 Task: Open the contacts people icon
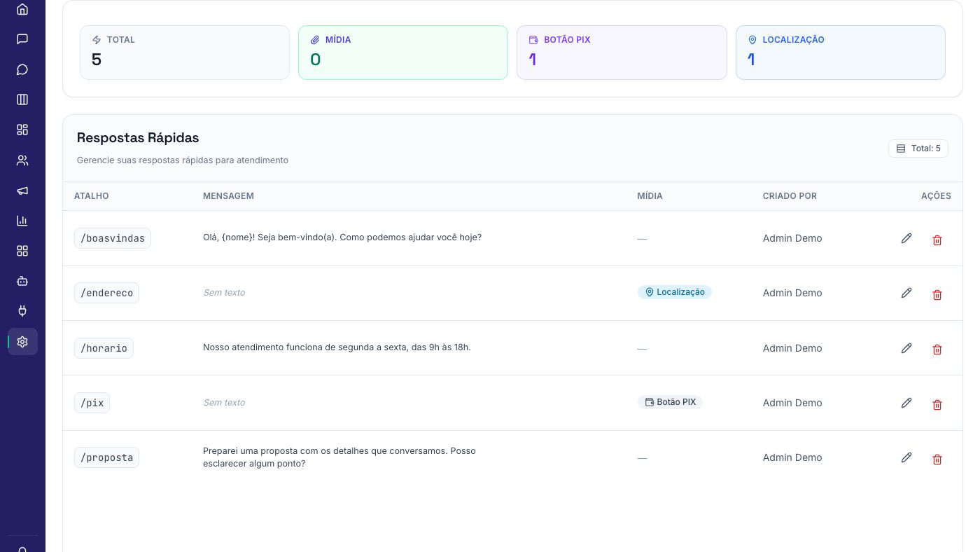(22, 160)
